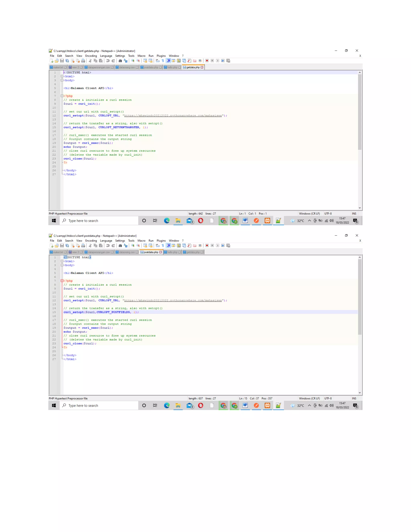Image resolution: width=411 pixels, height=532 pixels.
Task: Click Cut scissors icon in bottom window toolbar
Action: point(90,246)
